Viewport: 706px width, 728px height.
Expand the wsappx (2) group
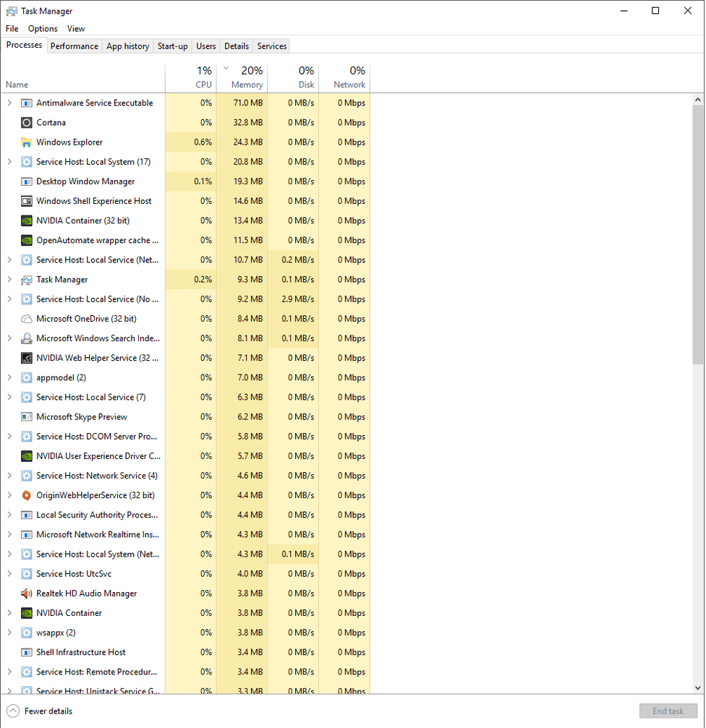pos(9,633)
